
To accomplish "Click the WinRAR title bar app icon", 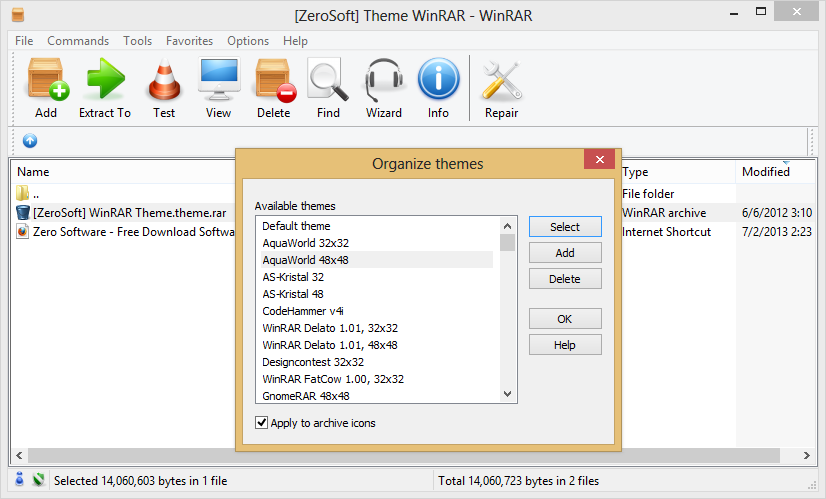I will click(18, 15).
